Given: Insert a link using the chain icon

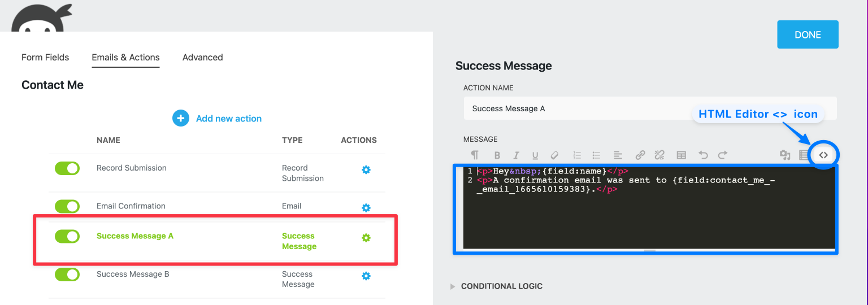Looking at the screenshot, I should click(x=640, y=155).
